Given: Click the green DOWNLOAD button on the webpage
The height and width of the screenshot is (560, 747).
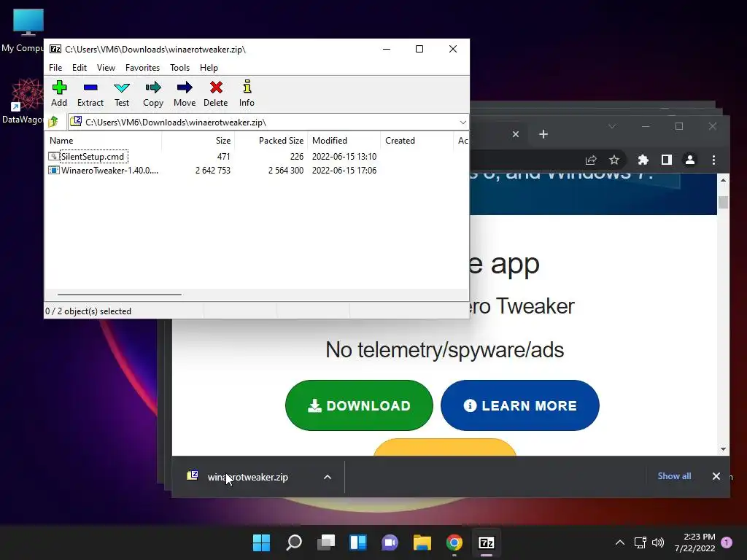Looking at the screenshot, I should coord(359,405).
